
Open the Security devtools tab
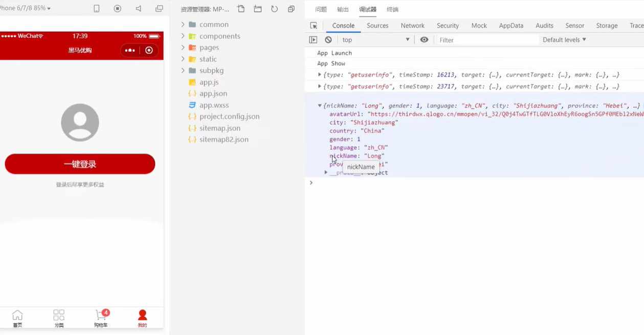pos(448,26)
